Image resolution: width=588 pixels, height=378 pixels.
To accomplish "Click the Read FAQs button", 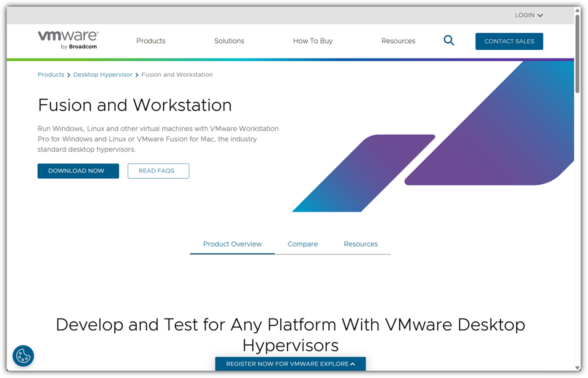I will (159, 171).
